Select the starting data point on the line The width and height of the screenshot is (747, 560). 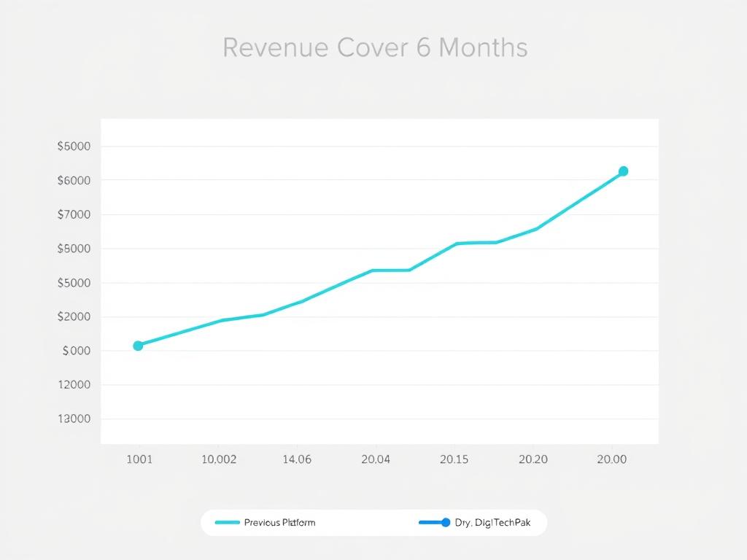(x=138, y=346)
